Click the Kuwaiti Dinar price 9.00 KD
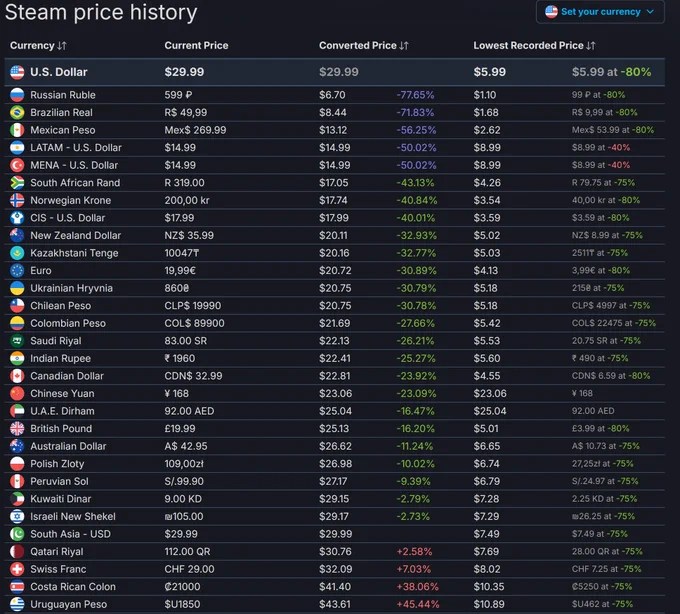680x614 pixels. 183,499
